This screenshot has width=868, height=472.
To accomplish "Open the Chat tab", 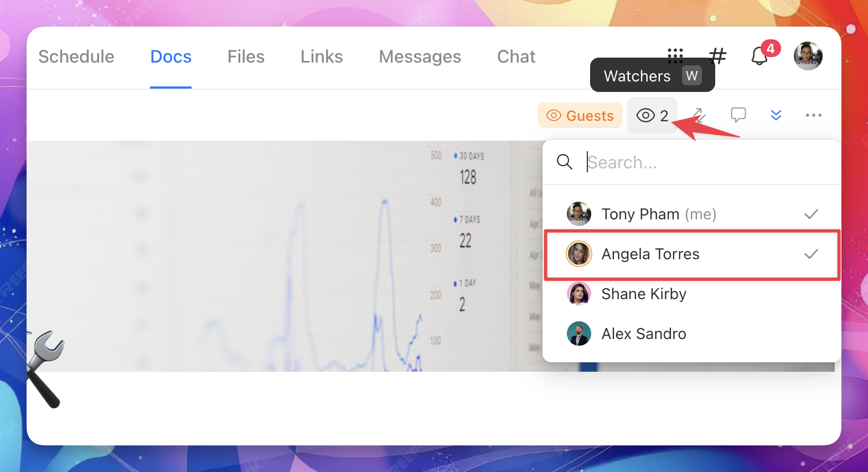I will click(x=516, y=57).
